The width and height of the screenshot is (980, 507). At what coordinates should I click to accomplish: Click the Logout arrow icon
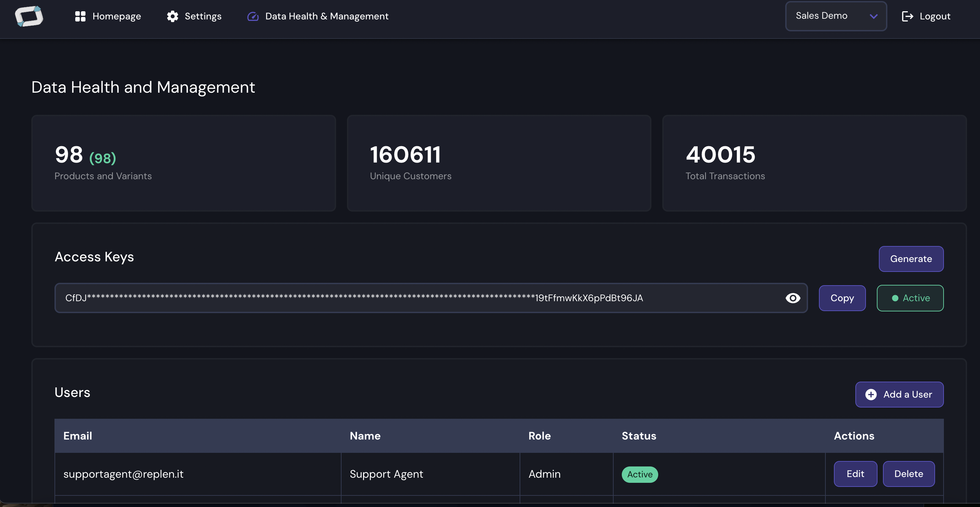(x=907, y=16)
